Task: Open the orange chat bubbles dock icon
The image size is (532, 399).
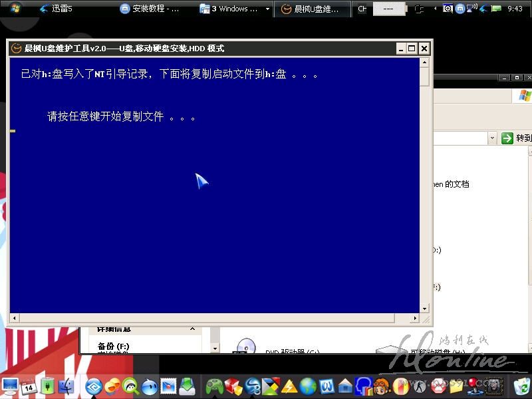Action: point(112,387)
